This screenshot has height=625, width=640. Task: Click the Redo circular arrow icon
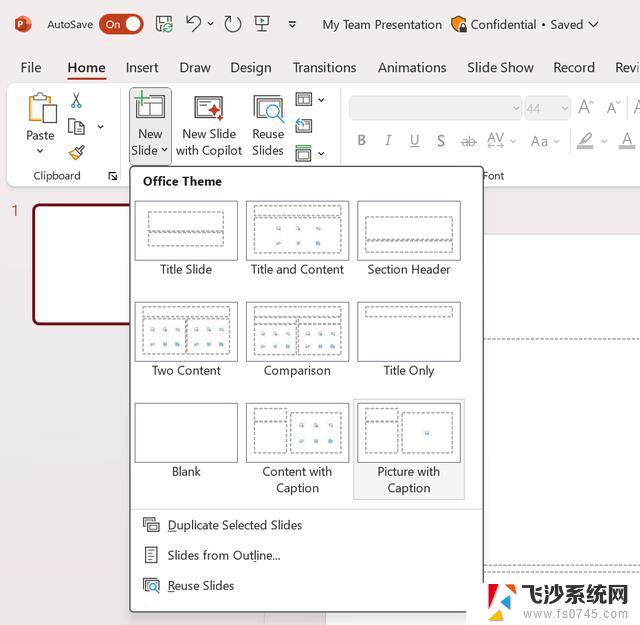[x=233, y=24]
